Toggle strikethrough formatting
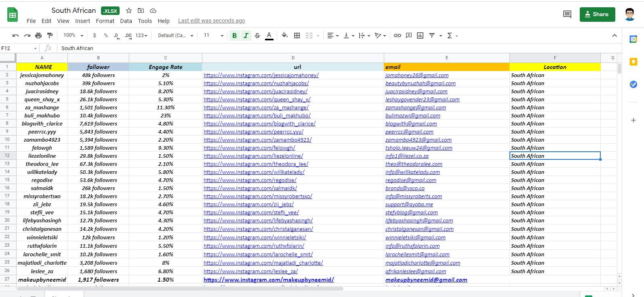 click(257, 36)
